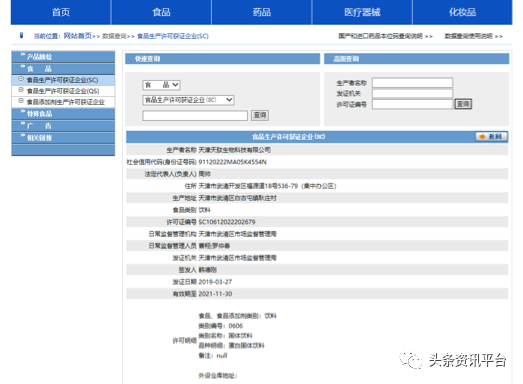Focus the 许可证编号 input field

coord(413,104)
